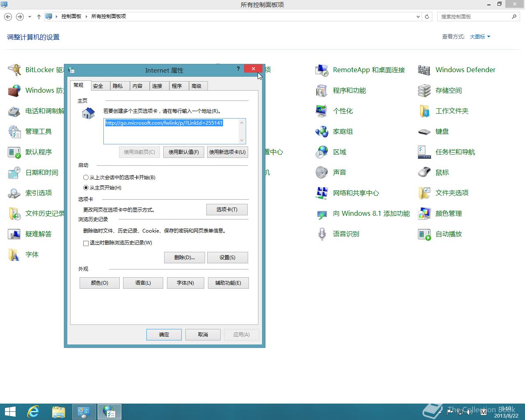Open the 语言(L) button
This screenshot has height=420, width=525.
coord(143,283)
